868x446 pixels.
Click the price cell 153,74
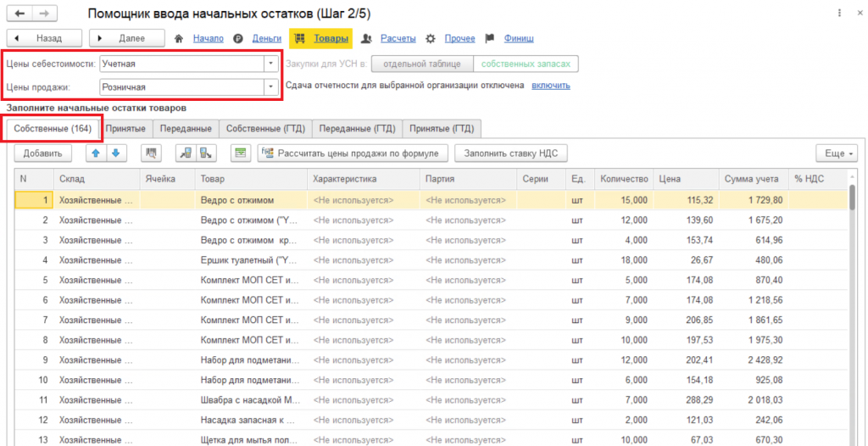[x=685, y=240]
